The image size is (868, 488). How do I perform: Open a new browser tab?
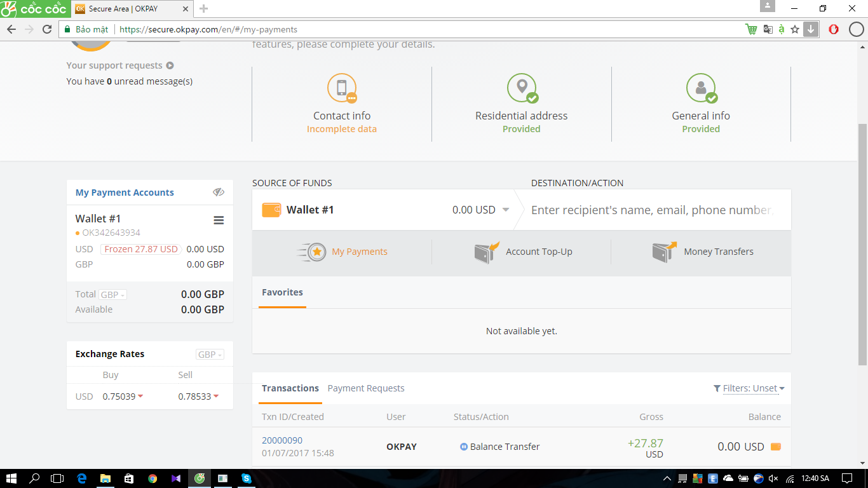203,9
